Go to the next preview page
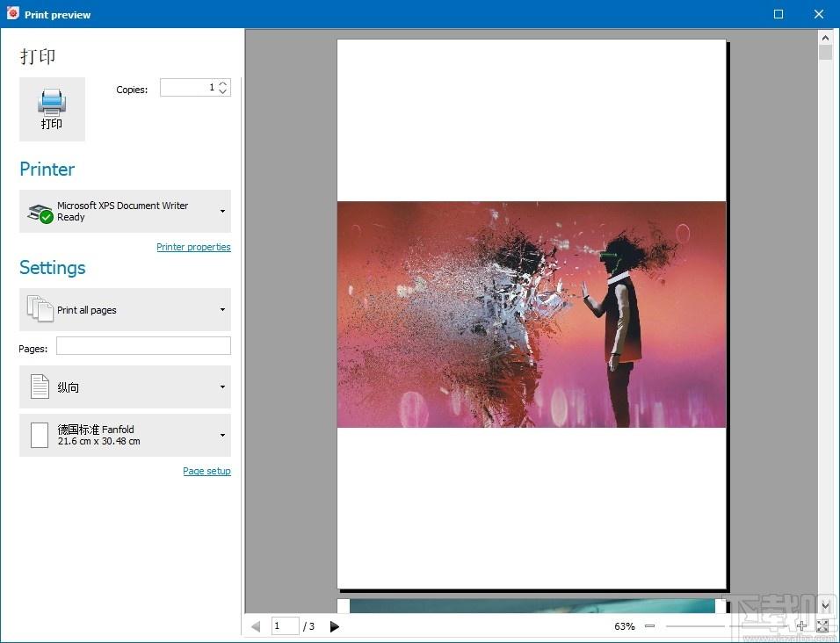Image resolution: width=840 pixels, height=643 pixels. [334, 626]
